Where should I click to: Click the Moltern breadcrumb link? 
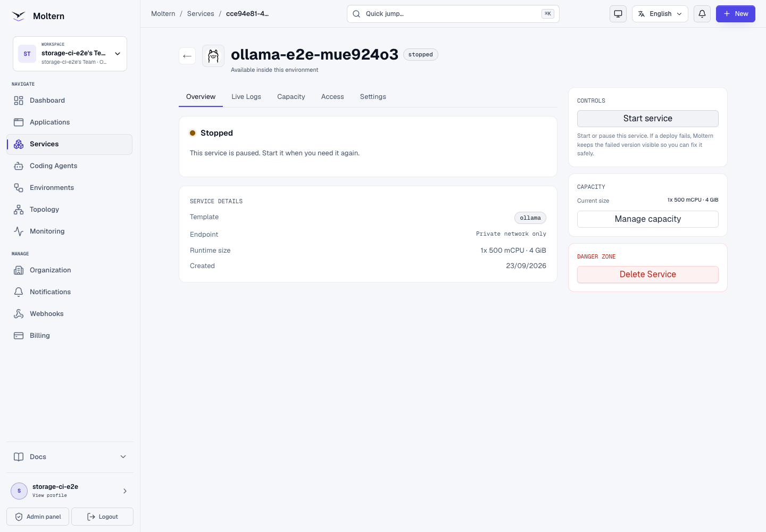pyautogui.click(x=163, y=14)
